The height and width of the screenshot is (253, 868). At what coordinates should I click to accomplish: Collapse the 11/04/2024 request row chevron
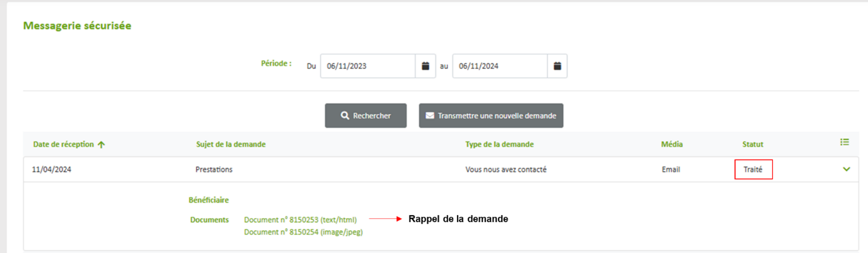coord(846,169)
